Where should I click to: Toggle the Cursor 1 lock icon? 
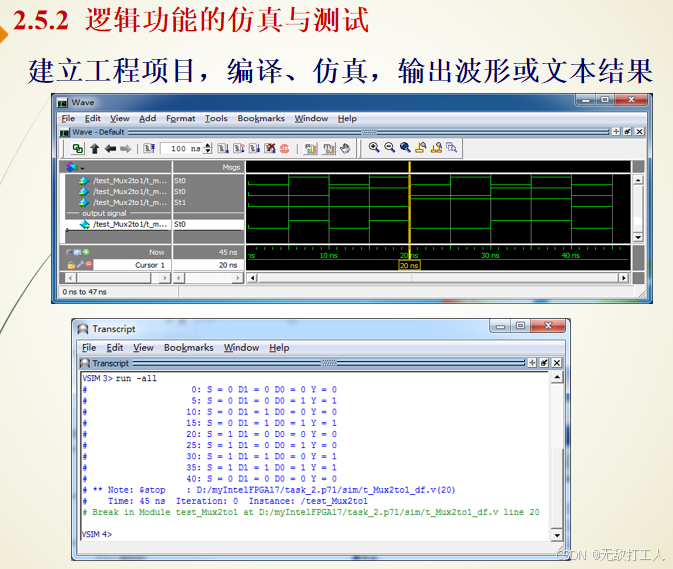point(71,265)
